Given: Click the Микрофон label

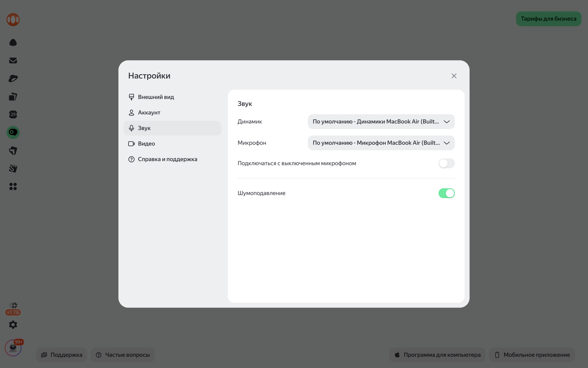Looking at the screenshot, I should 252,143.
